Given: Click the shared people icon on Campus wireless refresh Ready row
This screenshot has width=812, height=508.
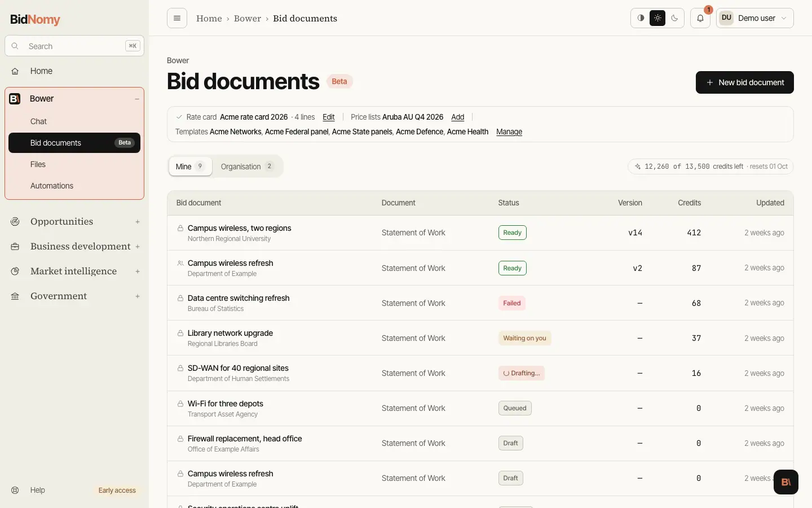Looking at the screenshot, I should pos(180,263).
